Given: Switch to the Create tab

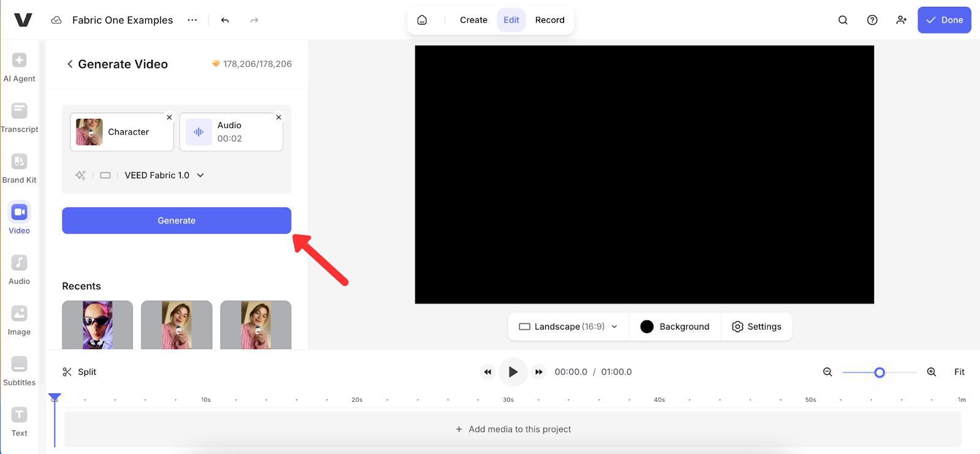Looking at the screenshot, I should pos(473,20).
